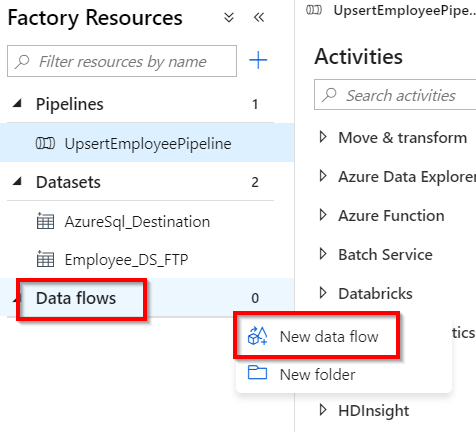Click the Pipelines section label
Screen dimensions: 476x432
coord(70,104)
